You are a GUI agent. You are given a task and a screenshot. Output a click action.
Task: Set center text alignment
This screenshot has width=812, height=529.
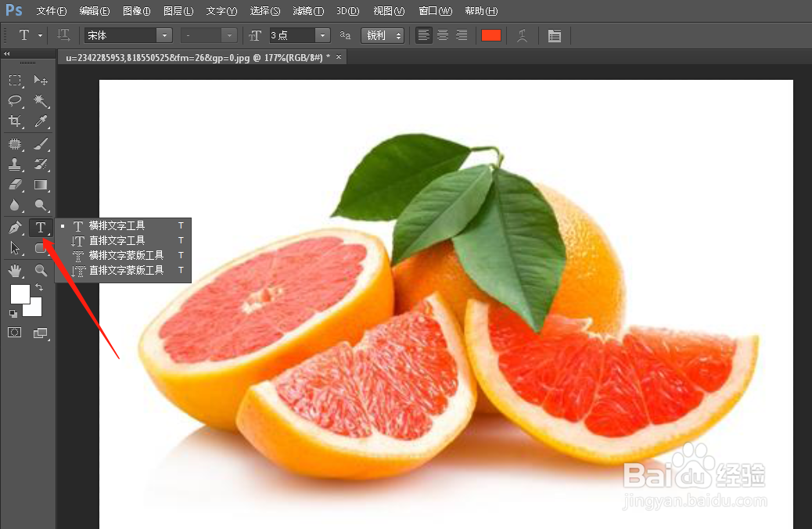point(443,35)
